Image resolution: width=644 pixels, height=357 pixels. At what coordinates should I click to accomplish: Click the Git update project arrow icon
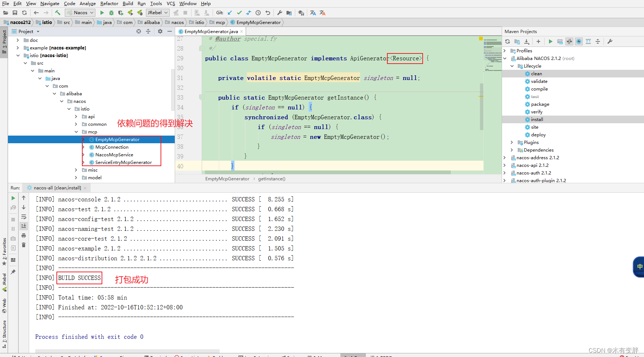(230, 13)
